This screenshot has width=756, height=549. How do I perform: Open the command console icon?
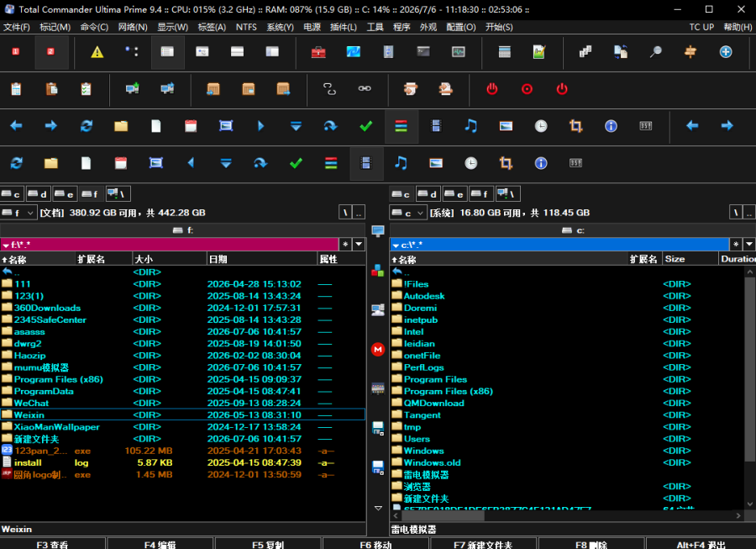(x=423, y=51)
